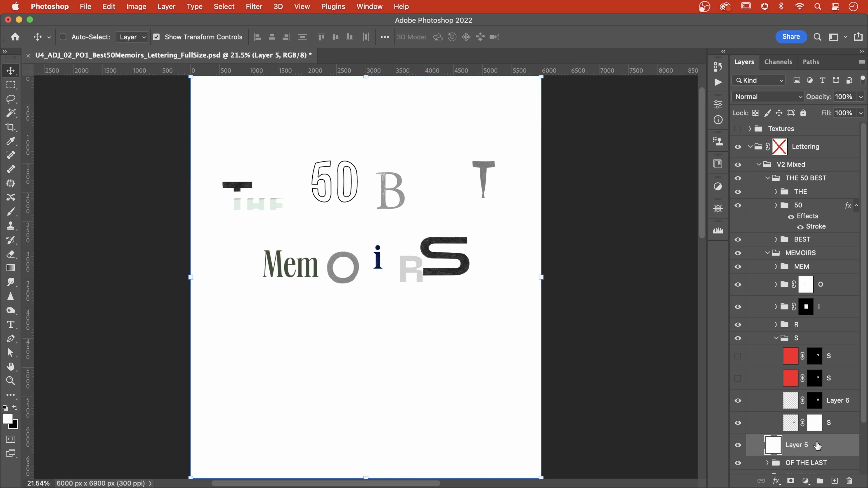Hide the V2 Mixed group
This screenshot has height=488, width=868.
coord(738,165)
